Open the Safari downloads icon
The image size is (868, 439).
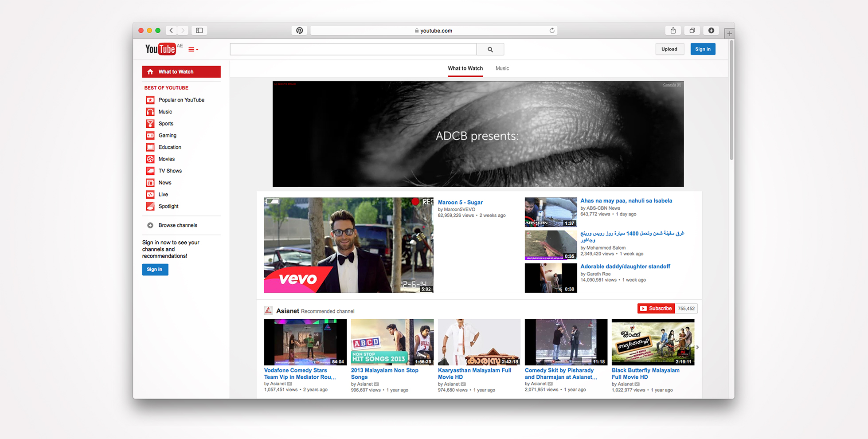(x=711, y=31)
